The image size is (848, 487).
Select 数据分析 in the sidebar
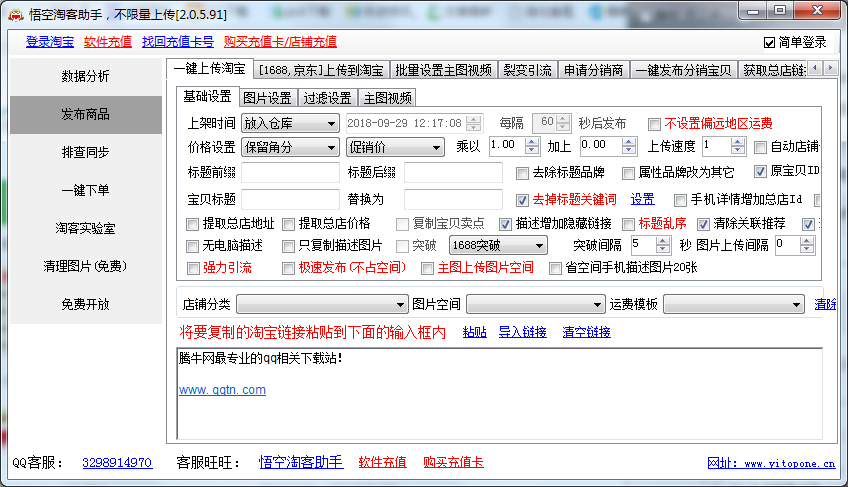click(x=85, y=76)
